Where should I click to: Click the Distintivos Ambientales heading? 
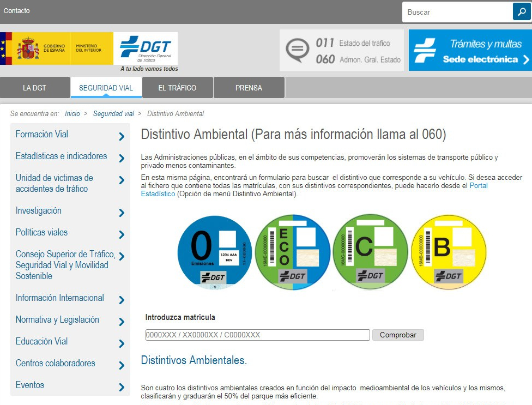tap(194, 360)
